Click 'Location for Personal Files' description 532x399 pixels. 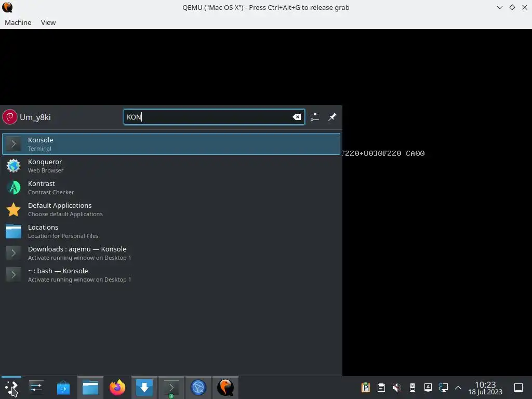pyautogui.click(x=63, y=236)
